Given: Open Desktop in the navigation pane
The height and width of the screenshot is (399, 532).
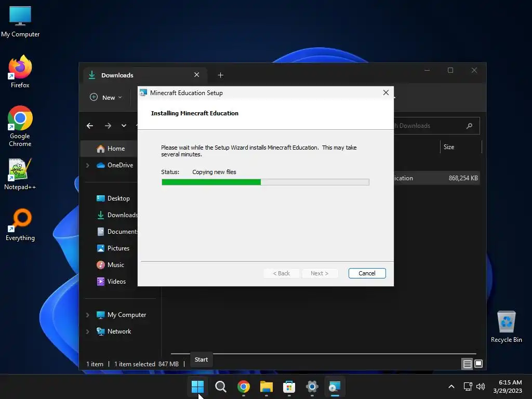Looking at the screenshot, I should coord(113,198).
